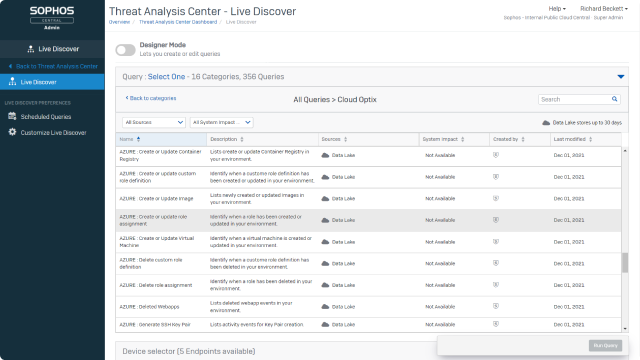Click Sophos shield icon in Container Registry row
This screenshot has width=640, height=360.
pyautogui.click(x=496, y=155)
